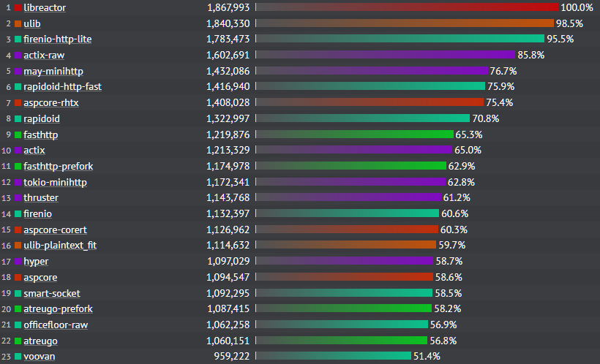Open the firenio framework link
The width and height of the screenshot is (600, 364).
[x=37, y=214]
